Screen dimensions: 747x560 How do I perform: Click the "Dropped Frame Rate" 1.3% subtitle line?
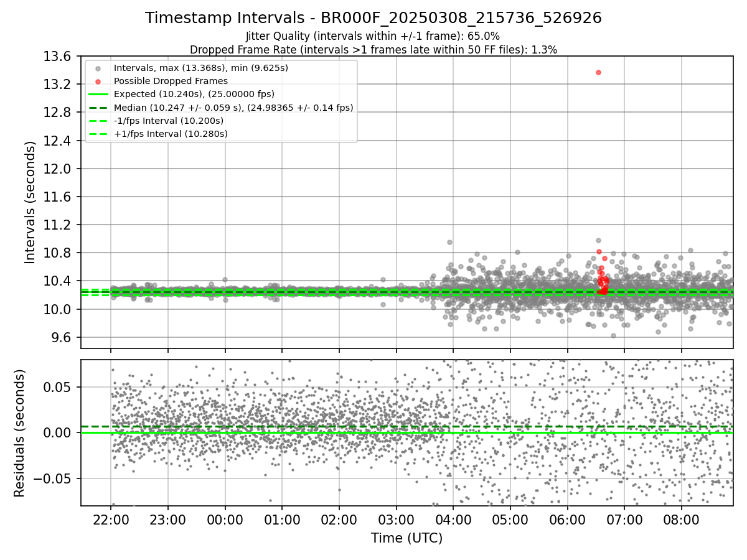pyautogui.click(x=374, y=49)
